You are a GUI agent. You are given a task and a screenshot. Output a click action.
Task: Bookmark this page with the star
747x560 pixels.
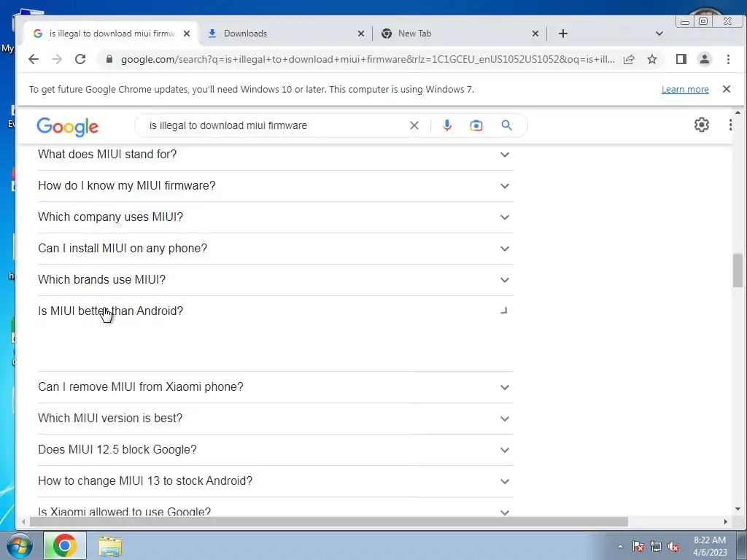click(x=652, y=59)
